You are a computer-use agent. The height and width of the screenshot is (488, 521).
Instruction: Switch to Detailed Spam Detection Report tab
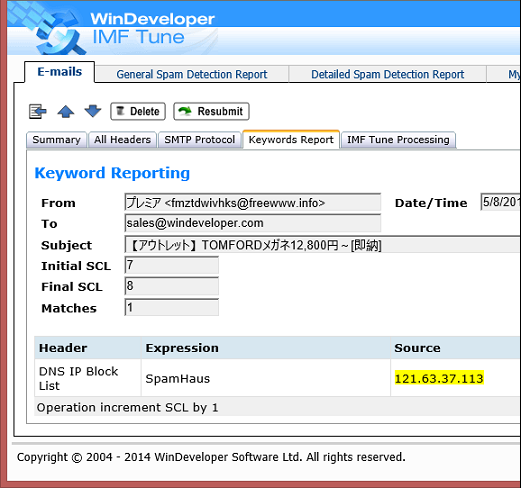pos(387,74)
